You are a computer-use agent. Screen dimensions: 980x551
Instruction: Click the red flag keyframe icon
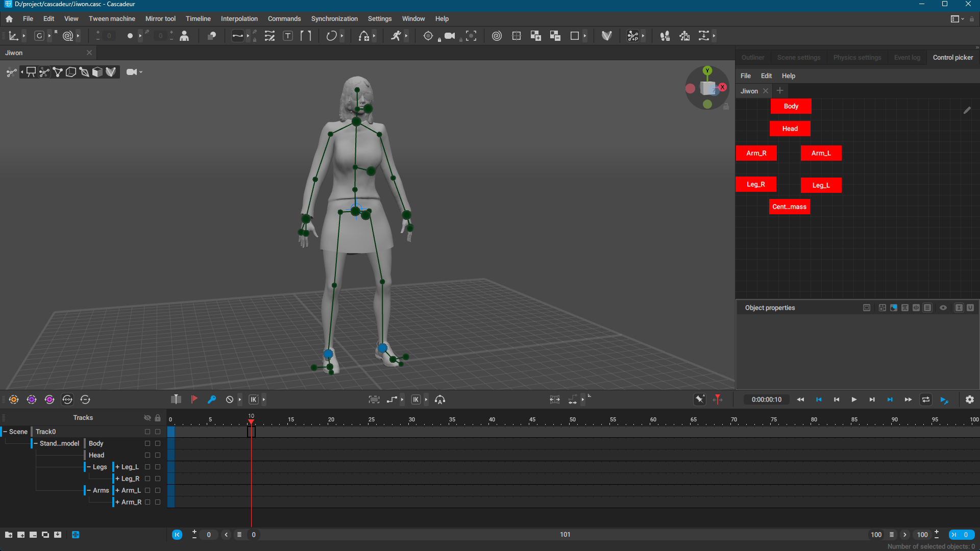(194, 399)
